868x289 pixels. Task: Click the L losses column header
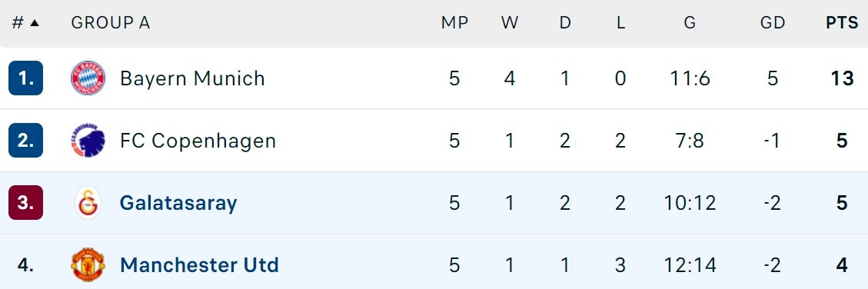coord(620,23)
